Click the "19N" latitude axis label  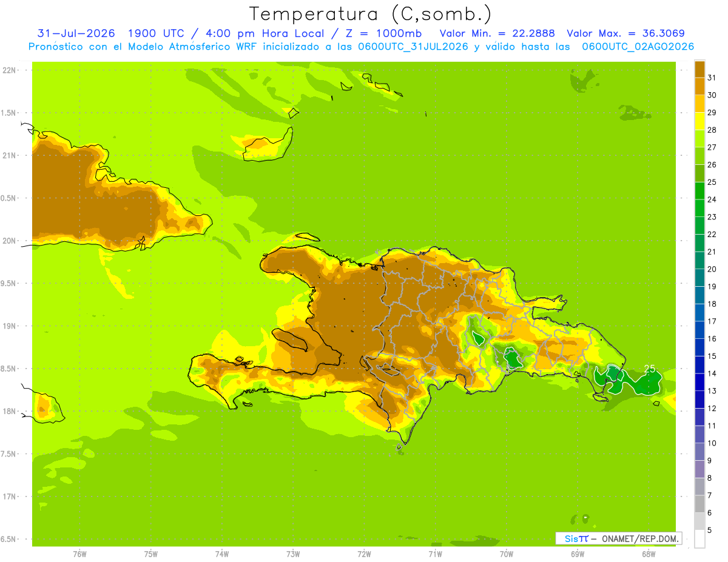(x=10, y=326)
